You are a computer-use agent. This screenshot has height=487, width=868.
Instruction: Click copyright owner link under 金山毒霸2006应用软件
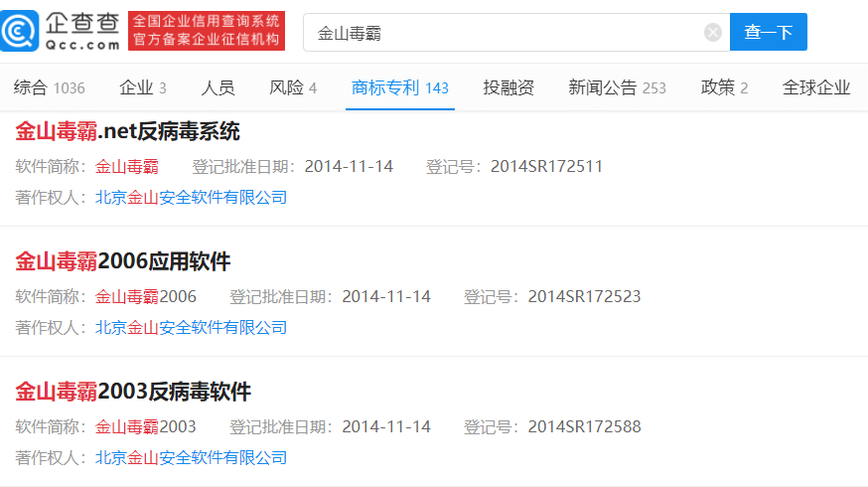coord(191,328)
